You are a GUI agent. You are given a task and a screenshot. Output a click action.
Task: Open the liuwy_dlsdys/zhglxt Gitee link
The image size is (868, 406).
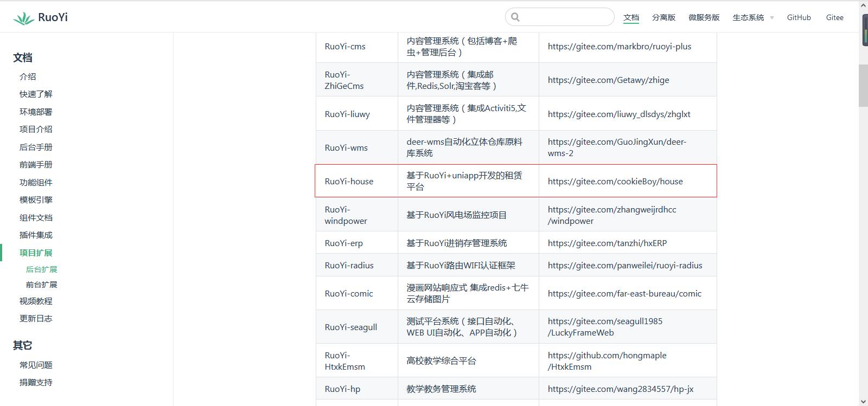point(619,114)
